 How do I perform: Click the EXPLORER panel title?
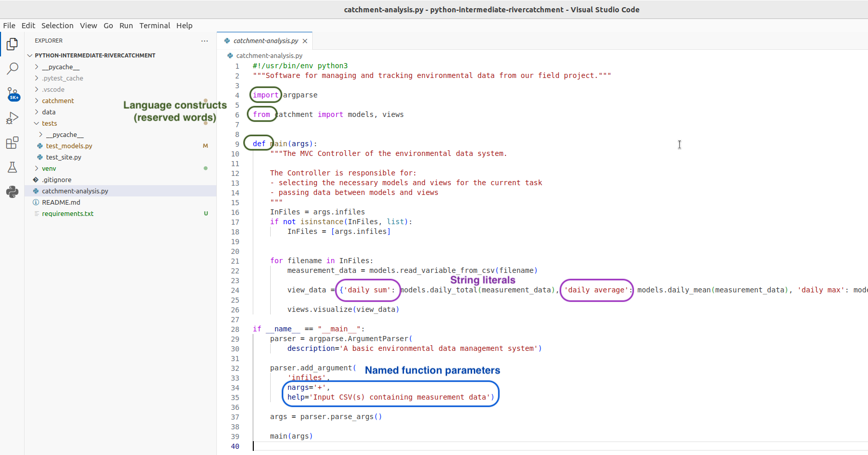point(49,41)
